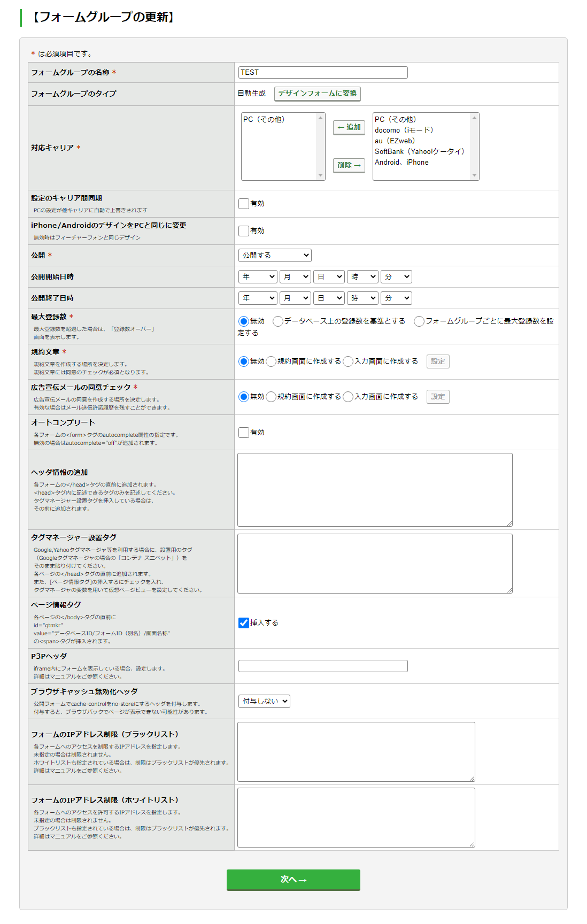Click the タグマネージャー設置タグ textarea
Viewport: 587px width, 924px height.
(x=375, y=564)
